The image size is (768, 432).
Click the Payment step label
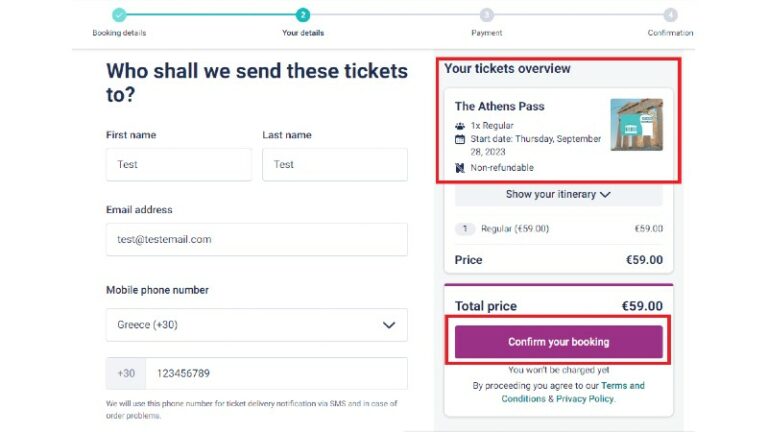487,33
